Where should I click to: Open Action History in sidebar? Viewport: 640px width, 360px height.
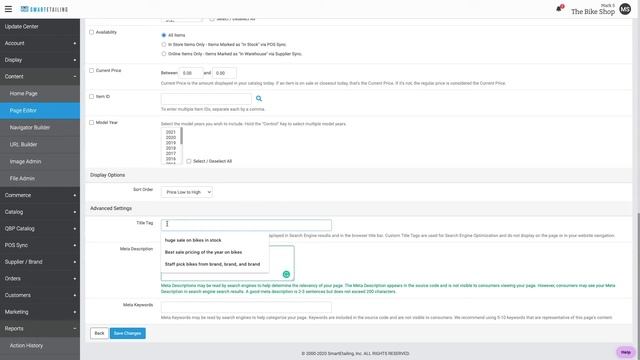pos(40,346)
